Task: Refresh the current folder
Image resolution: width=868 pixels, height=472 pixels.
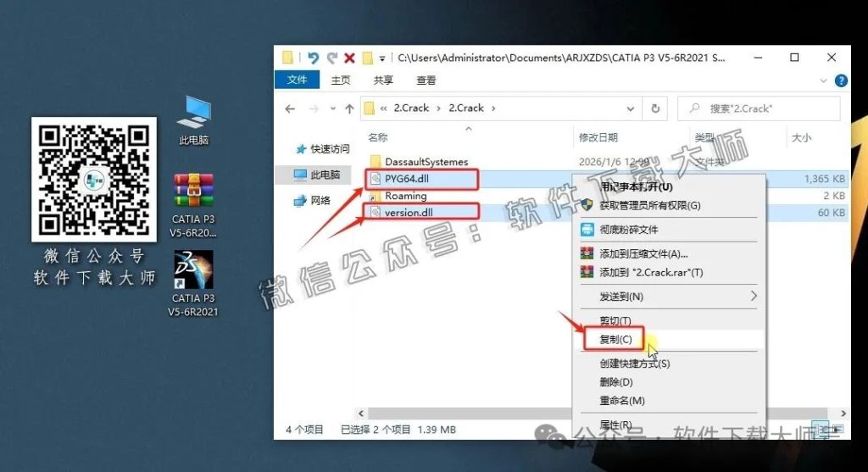Action: tap(655, 108)
